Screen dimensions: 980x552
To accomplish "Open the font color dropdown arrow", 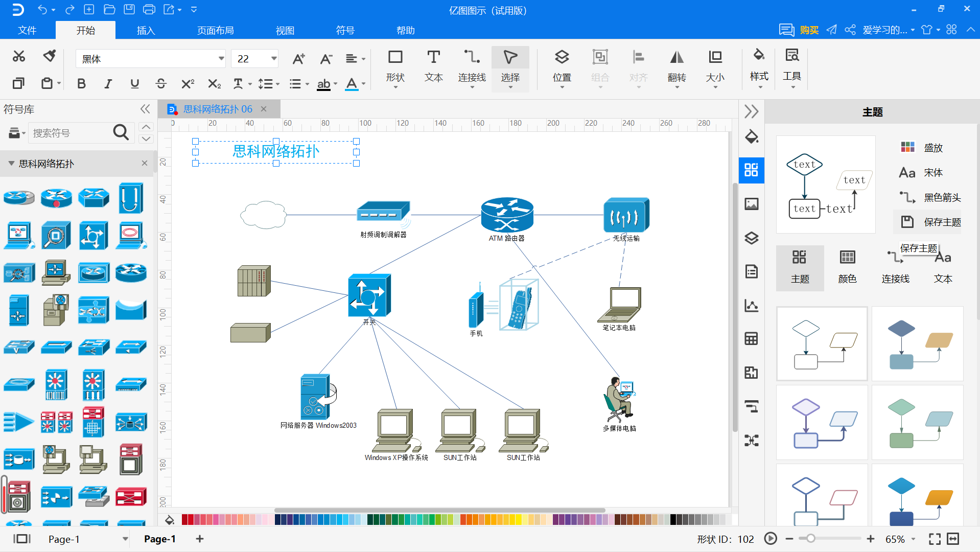I will coord(364,84).
